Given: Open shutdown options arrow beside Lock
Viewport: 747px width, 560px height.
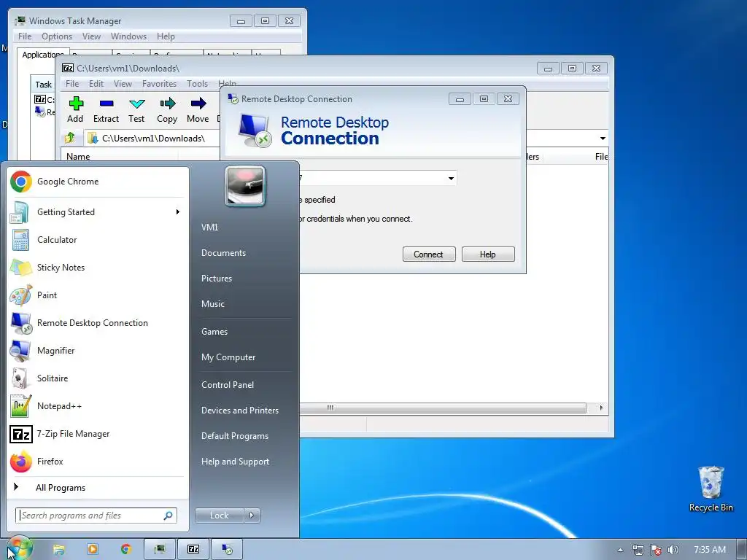Looking at the screenshot, I should coord(252,516).
